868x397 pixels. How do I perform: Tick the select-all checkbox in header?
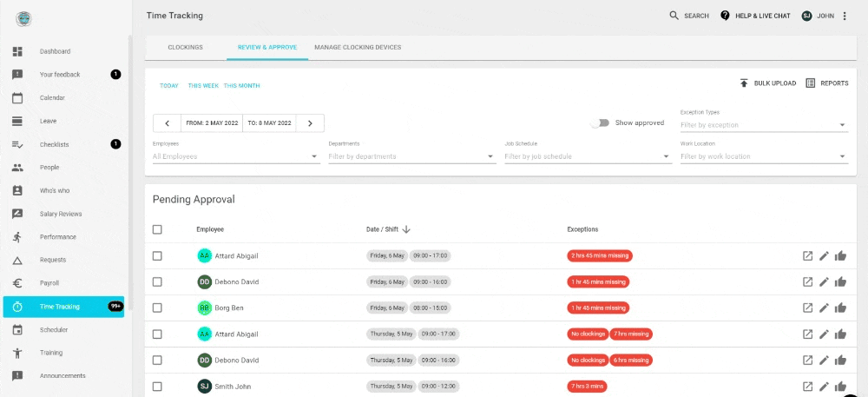(157, 229)
